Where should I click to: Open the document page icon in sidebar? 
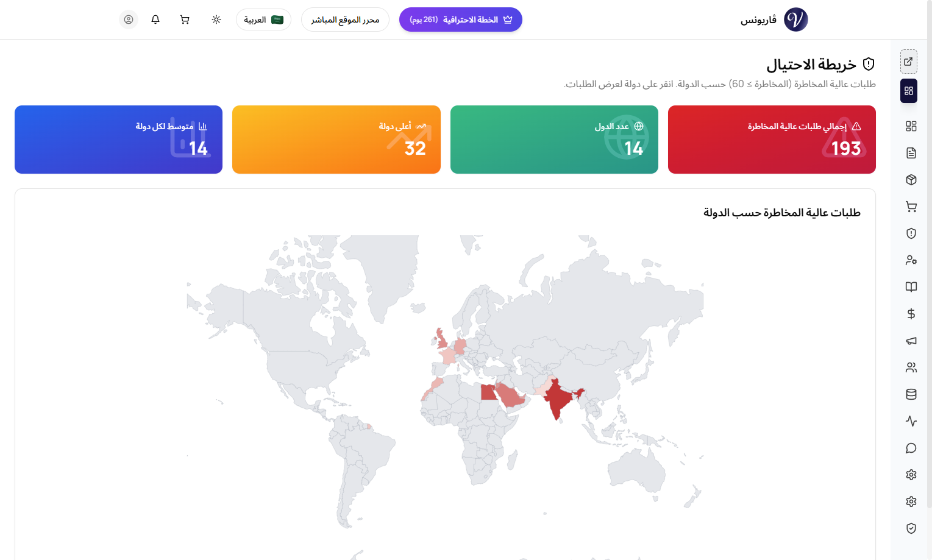pyautogui.click(x=911, y=153)
